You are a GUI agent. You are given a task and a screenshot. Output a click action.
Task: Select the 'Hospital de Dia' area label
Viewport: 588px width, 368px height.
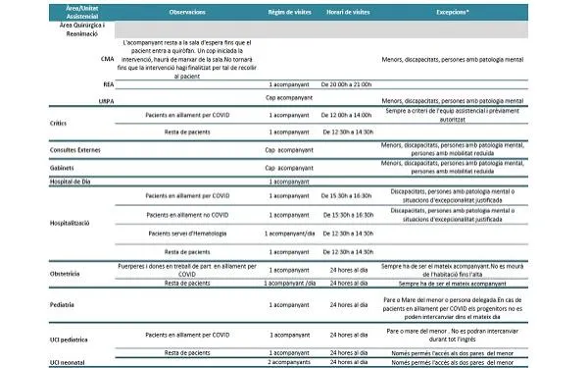71,182
